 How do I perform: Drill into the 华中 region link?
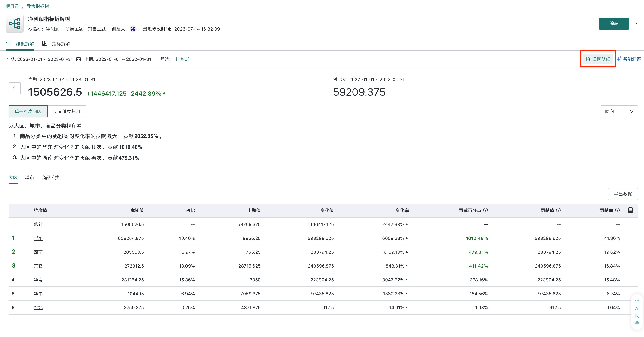tap(38, 294)
